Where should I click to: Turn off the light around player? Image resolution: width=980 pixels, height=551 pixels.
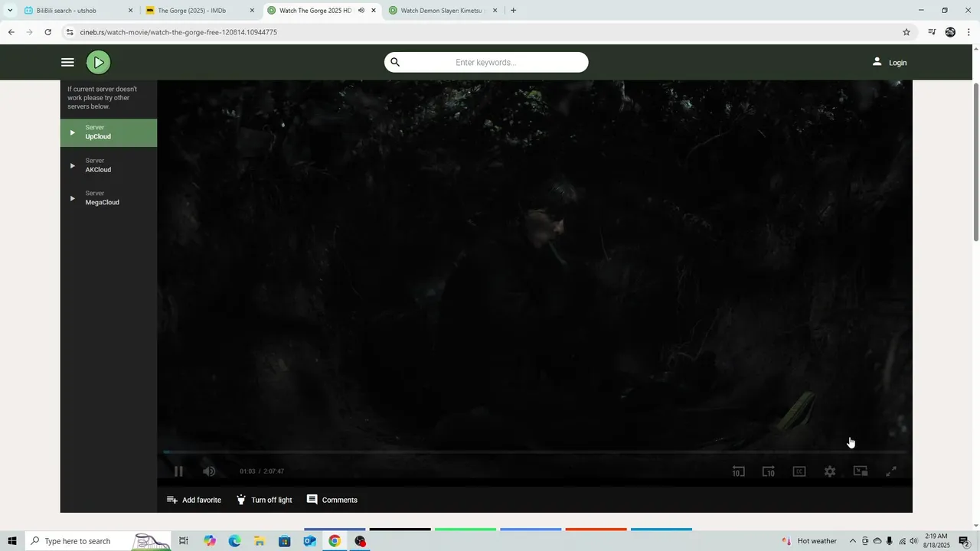tap(263, 500)
